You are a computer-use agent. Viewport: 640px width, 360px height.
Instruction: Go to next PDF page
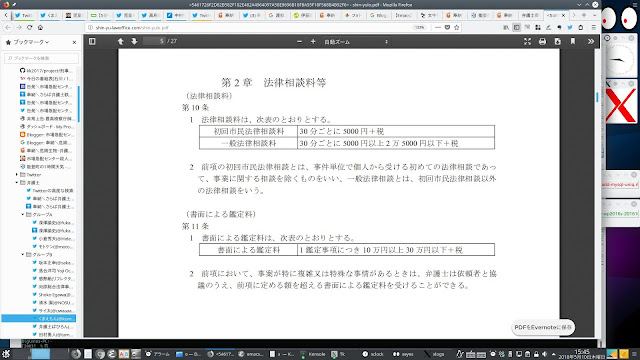point(134,41)
